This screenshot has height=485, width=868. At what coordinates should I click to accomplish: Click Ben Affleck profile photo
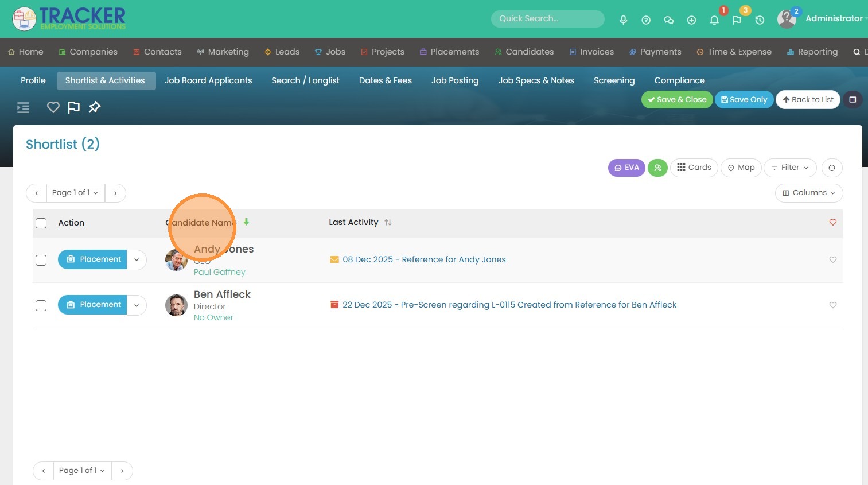176,305
